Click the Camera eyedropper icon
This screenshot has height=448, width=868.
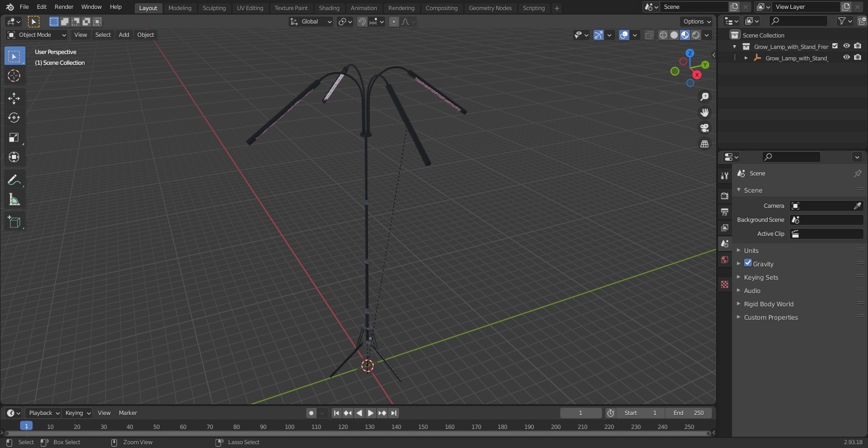point(857,206)
